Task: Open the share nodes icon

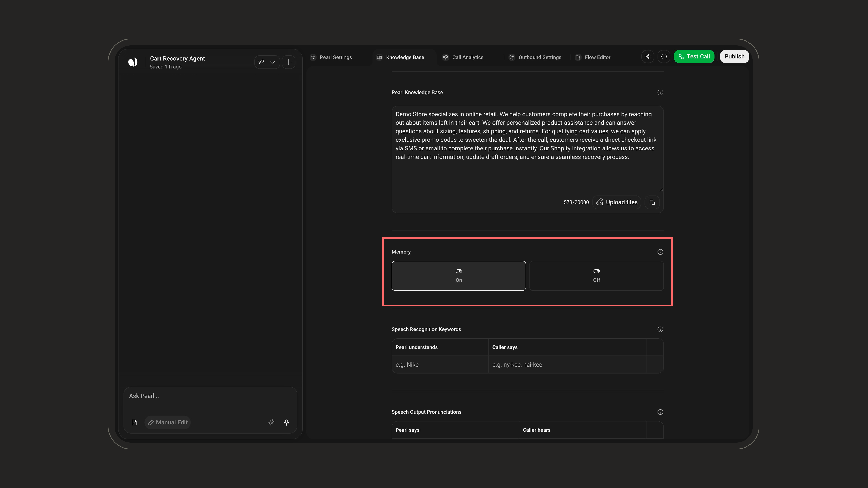Action: pyautogui.click(x=648, y=57)
